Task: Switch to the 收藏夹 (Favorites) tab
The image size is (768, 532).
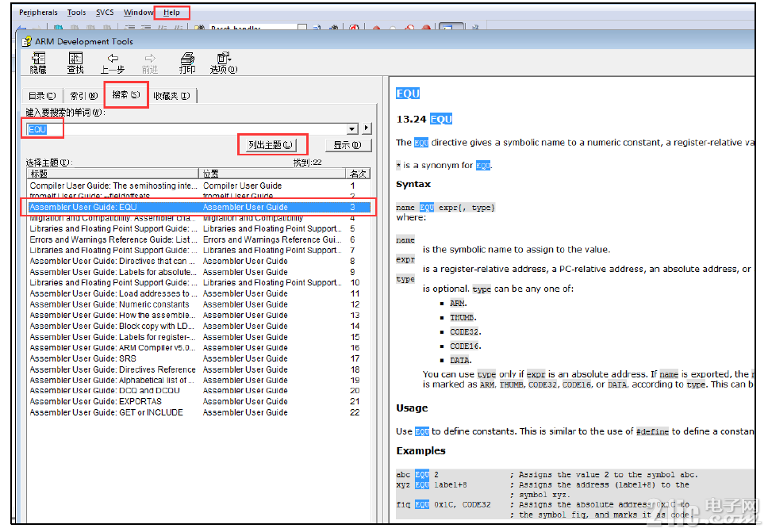Action: point(171,96)
